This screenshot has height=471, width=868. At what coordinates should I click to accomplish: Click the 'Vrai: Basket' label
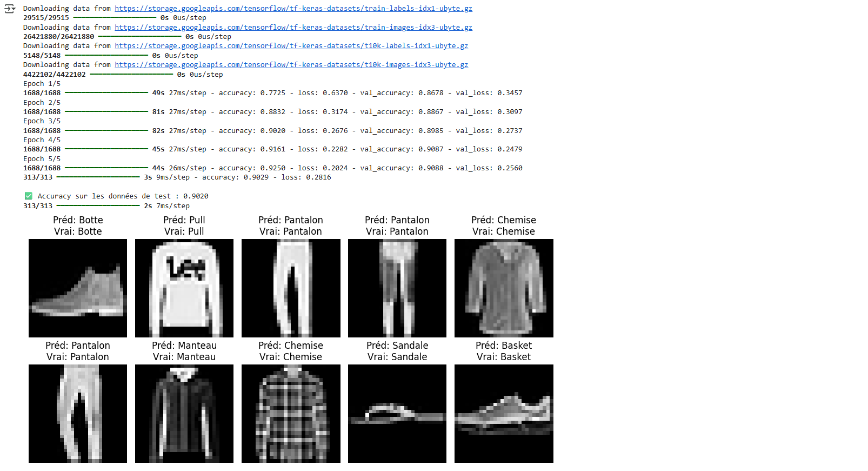tap(504, 357)
